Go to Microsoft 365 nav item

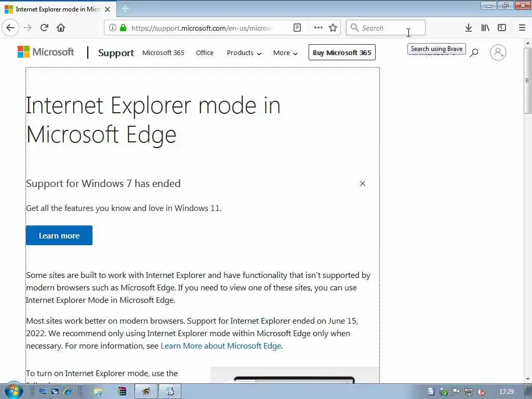(x=163, y=52)
